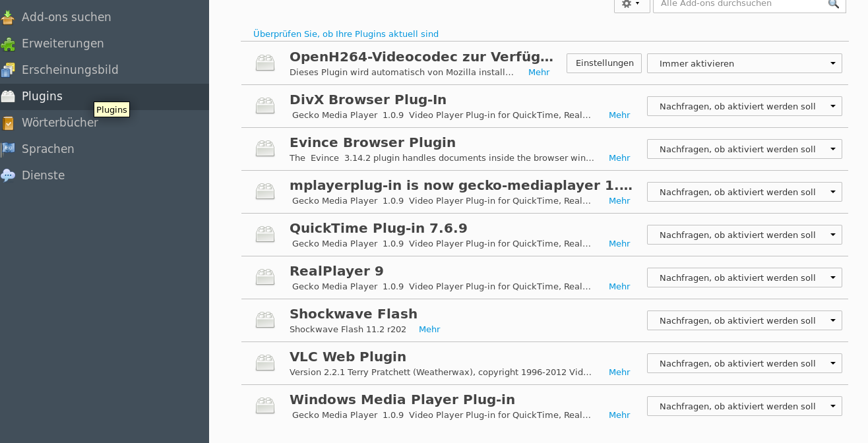868x443 pixels.
Task: Click the Mehr link for VLC Web Plugin
Action: click(x=619, y=372)
